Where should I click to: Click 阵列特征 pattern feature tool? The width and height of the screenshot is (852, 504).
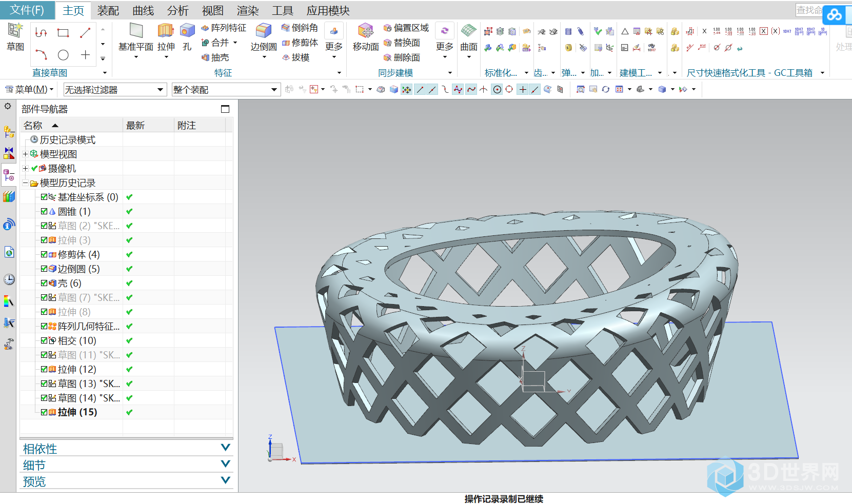pyautogui.click(x=224, y=28)
